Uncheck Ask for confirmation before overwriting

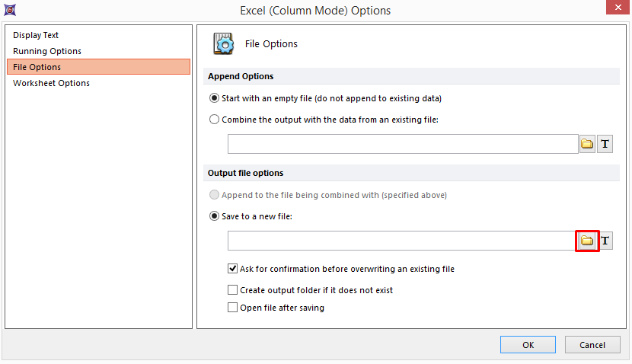pos(233,269)
